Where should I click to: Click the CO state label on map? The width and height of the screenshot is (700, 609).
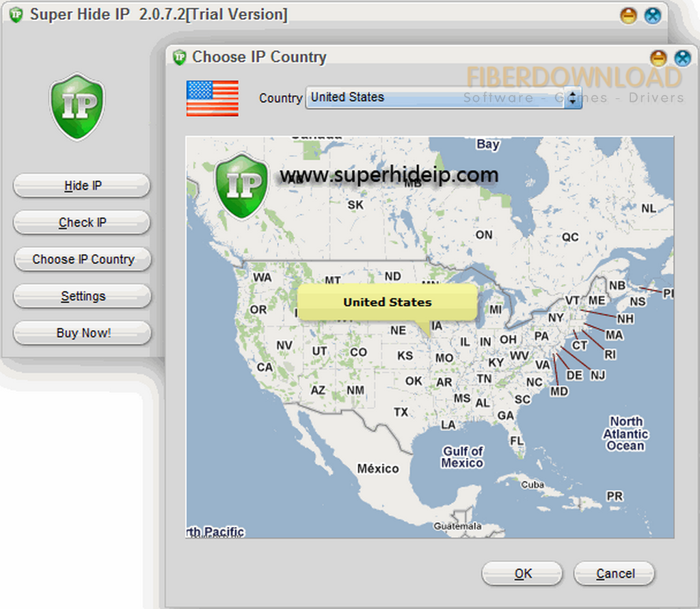tap(358, 352)
